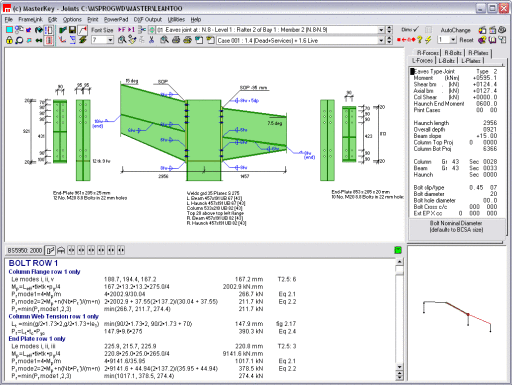
Task: Open the FrameLink menu
Action: coord(30,19)
